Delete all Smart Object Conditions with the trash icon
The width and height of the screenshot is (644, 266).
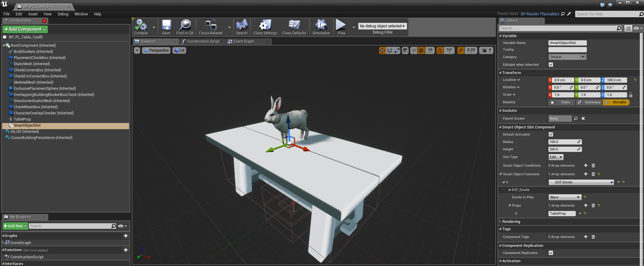click(593, 165)
